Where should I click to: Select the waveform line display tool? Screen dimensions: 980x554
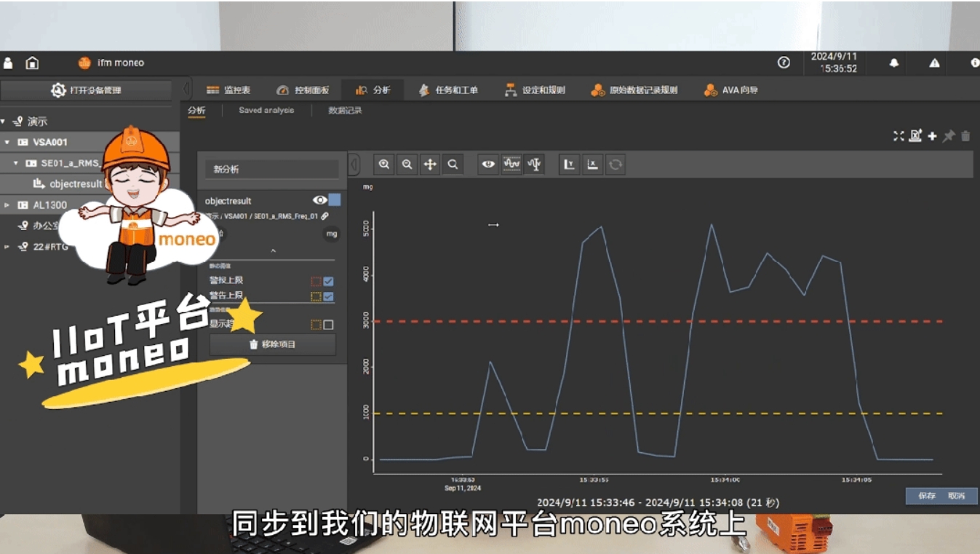pyautogui.click(x=511, y=165)
